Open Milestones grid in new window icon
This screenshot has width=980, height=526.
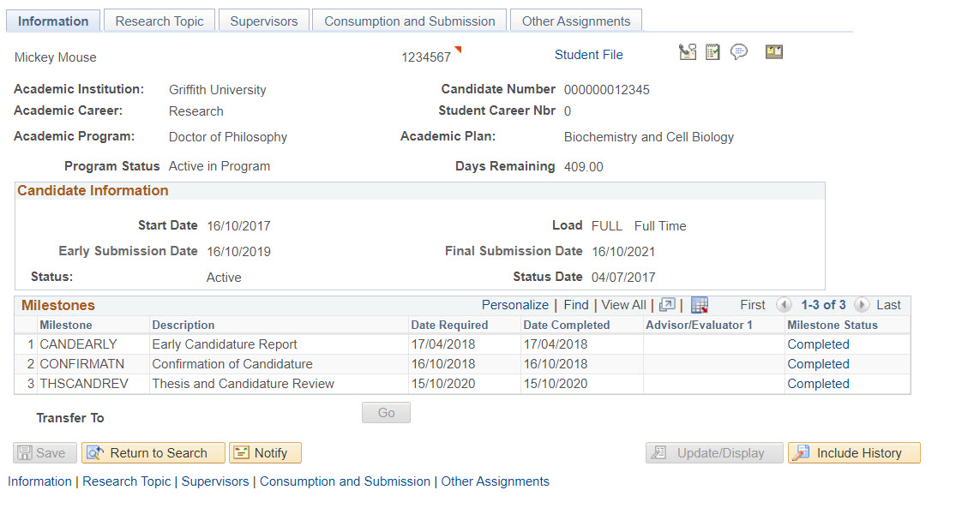(x=667, y=305)
